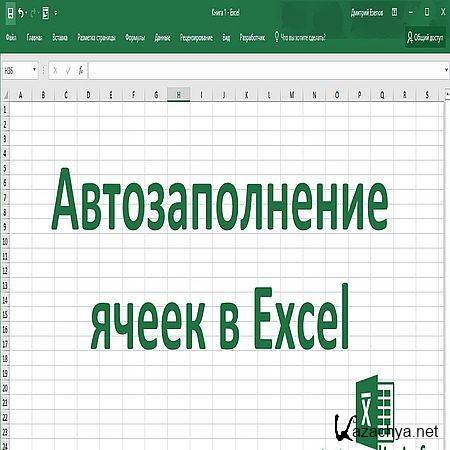Screen dimensions: 450x450
Task: Click the Redo arrow icon
Action: pyautogui.click(x=33, y=13)
